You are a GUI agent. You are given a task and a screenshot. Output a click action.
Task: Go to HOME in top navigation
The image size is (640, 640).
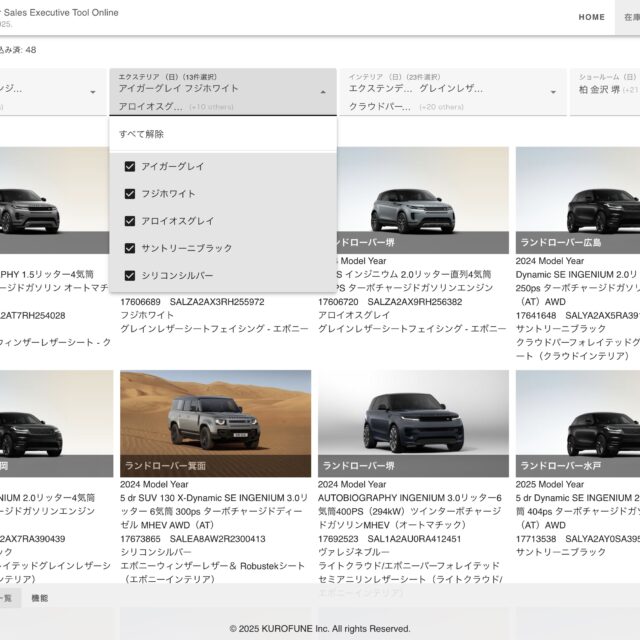(591, 17)
